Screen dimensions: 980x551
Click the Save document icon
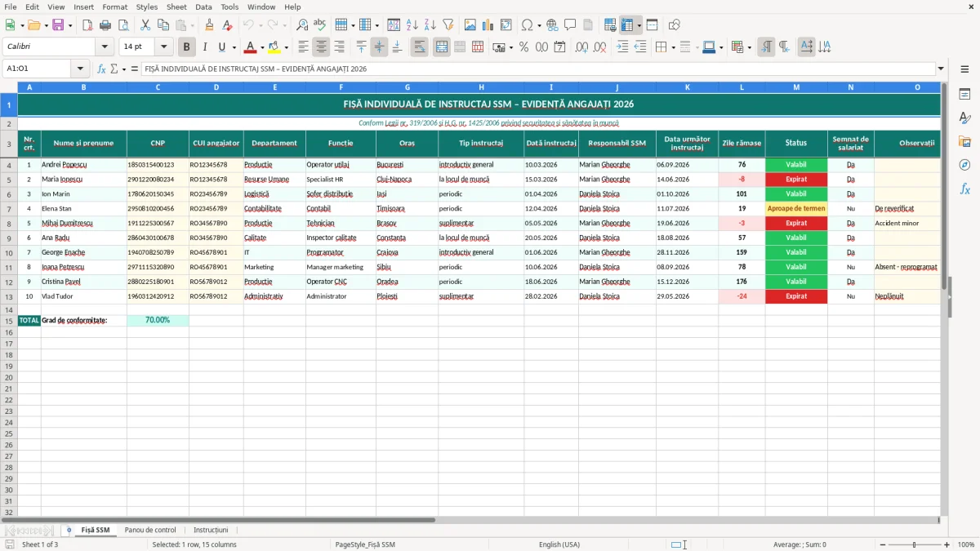tap(57, 25)
